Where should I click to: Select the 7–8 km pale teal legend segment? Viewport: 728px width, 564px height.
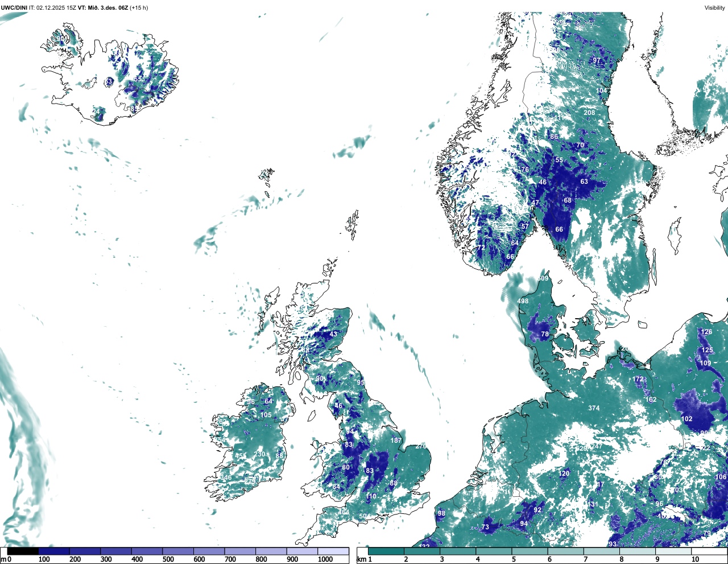602,551
